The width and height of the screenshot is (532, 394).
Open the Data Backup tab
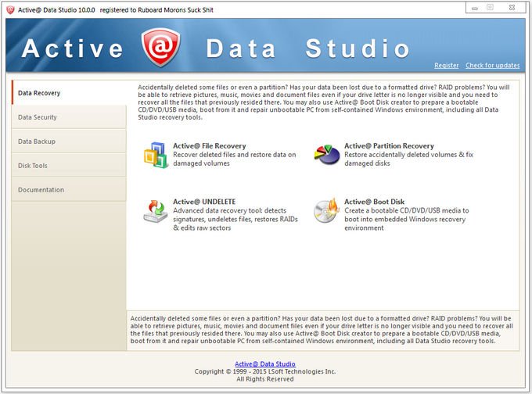(69, 141)
